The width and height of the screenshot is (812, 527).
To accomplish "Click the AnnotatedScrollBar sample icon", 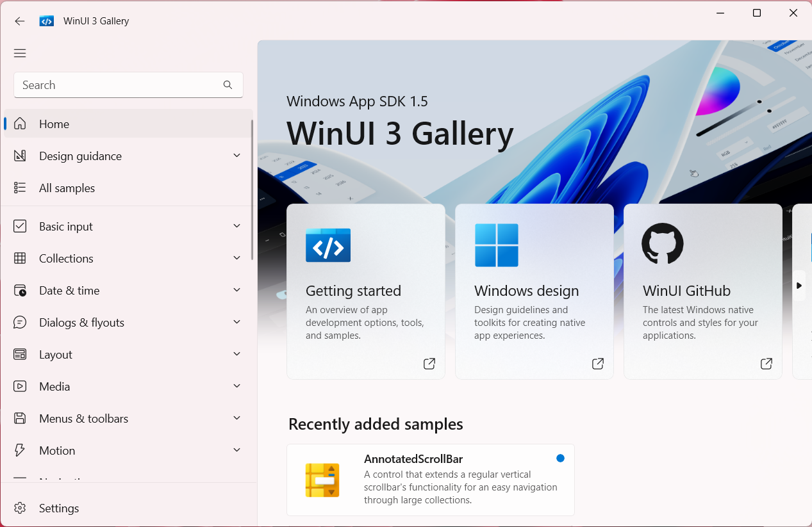I will (x=322, y=480).
